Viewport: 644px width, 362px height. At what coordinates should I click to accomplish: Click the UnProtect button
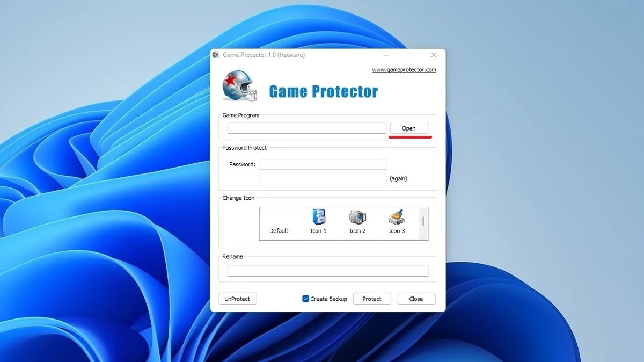238,299
